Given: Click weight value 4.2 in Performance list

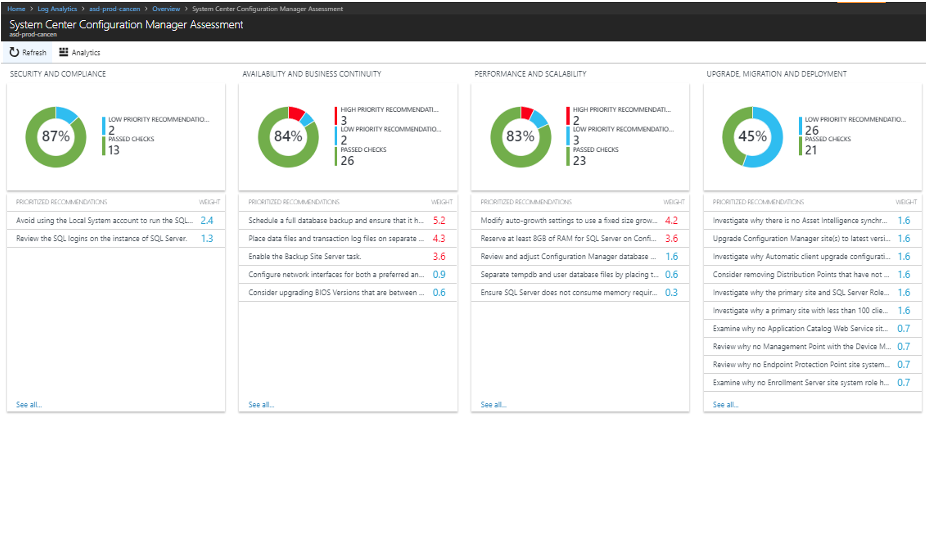Looking at the screenshot, I should (671, 221).
